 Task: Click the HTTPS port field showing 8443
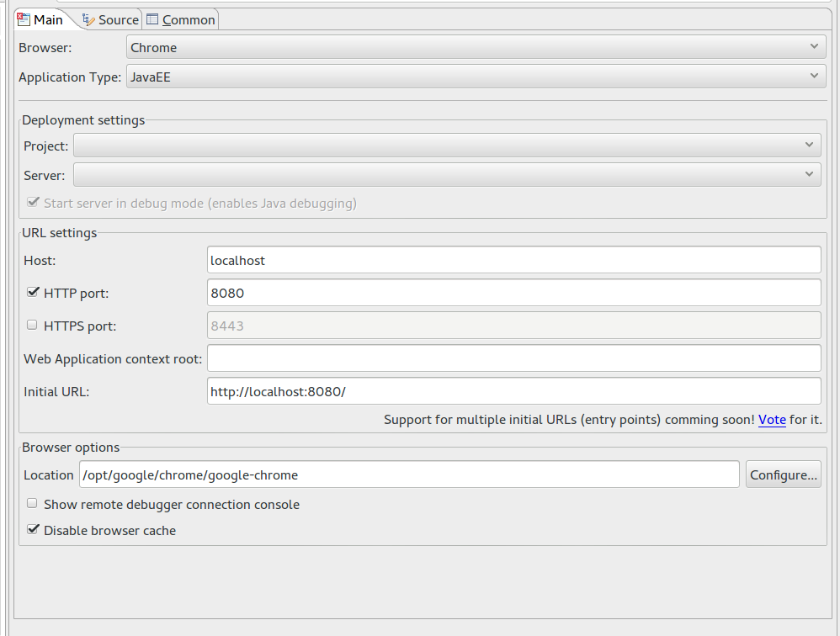pos(513,326)
